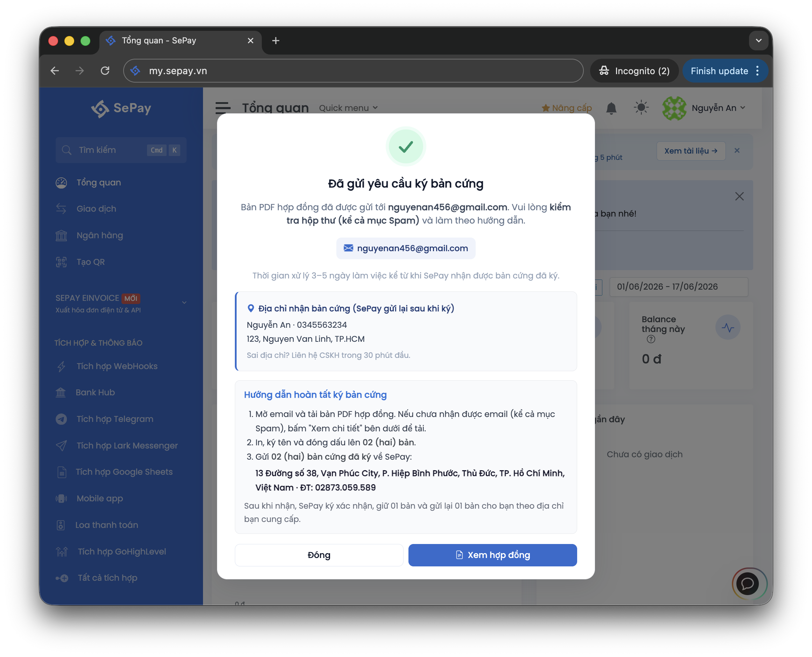Toggle the light/dark theme sun icon
The width and height of the screenshot is (812, 657).
pyautogui.click(x=641, y=108)
